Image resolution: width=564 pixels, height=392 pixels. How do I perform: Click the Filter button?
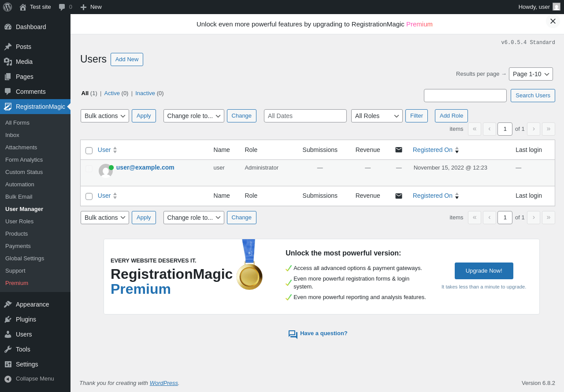(x=416, y=116)
